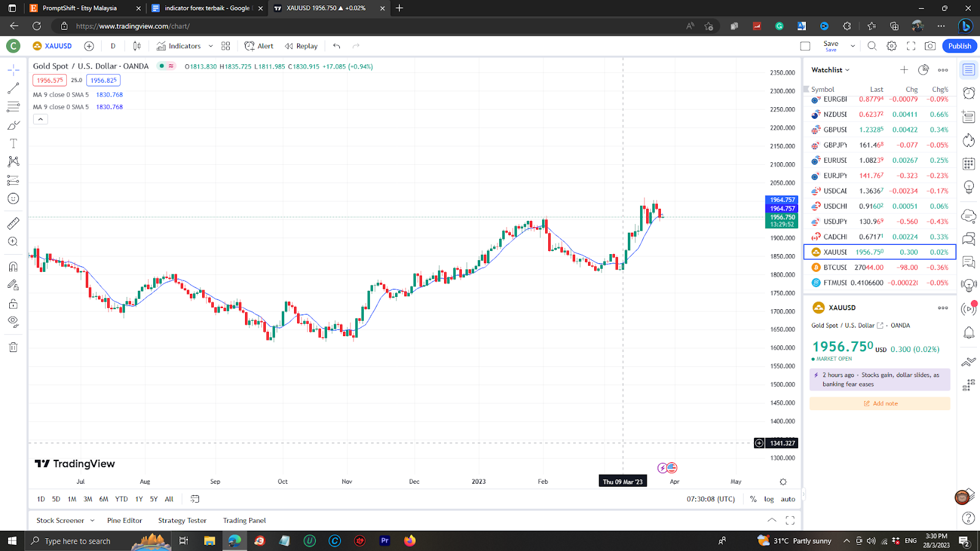The width and height of the screenshot is (980, 551).
Task: Select the 5Y date range
Action: (154, 499)
